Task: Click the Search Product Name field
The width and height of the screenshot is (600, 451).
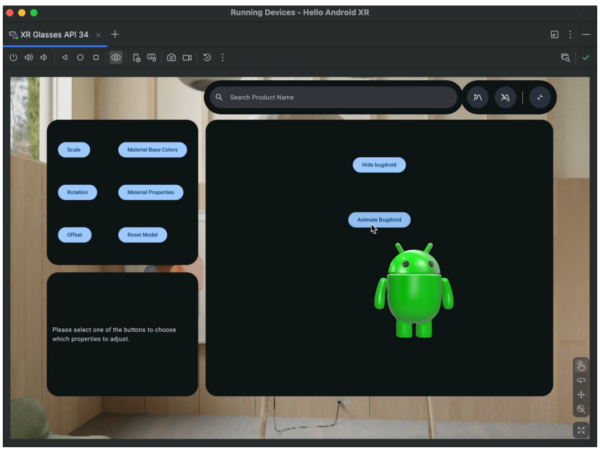Action: pos(330,98)
